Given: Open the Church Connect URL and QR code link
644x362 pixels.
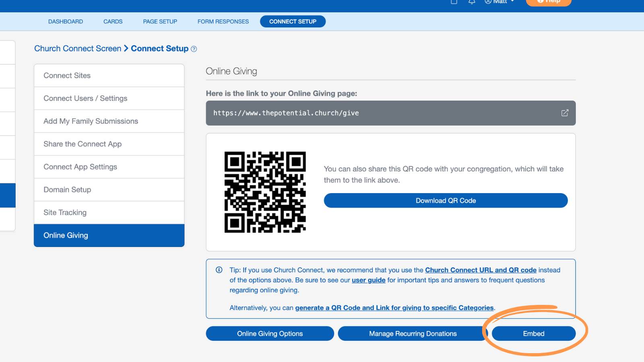Looking at the screenshot, I should pyautogui.click(x=481, y=270).
